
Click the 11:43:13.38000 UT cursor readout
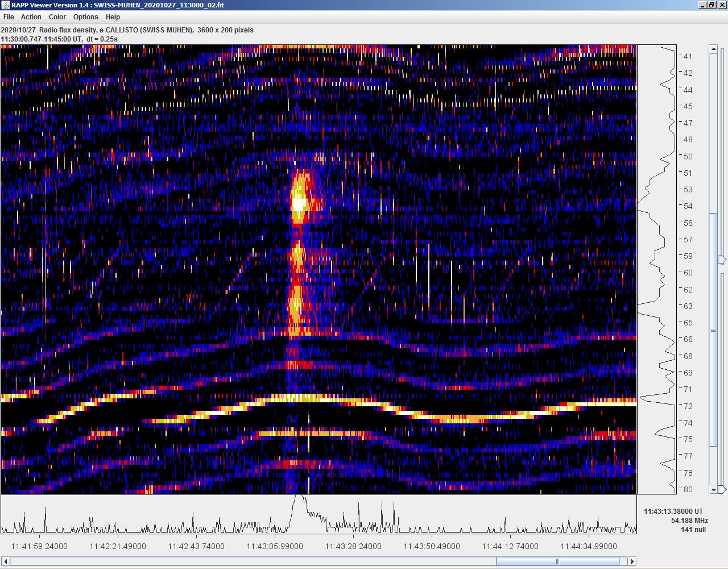673,512
